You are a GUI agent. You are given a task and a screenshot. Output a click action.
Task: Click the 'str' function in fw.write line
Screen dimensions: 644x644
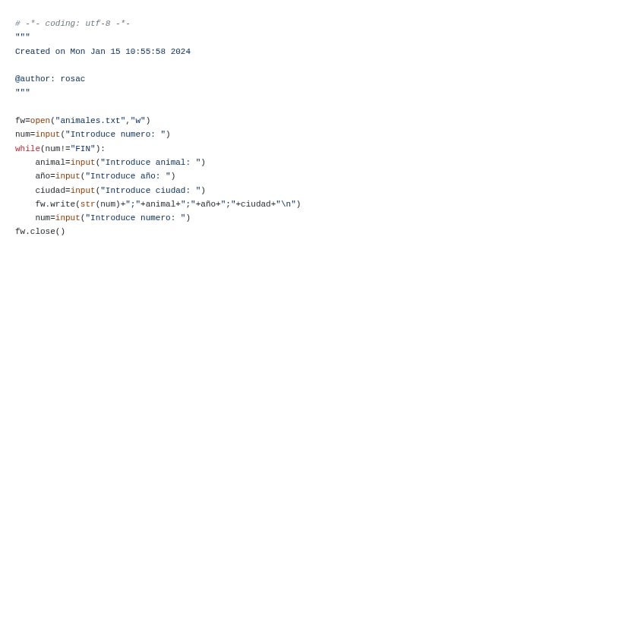point(88,204)
